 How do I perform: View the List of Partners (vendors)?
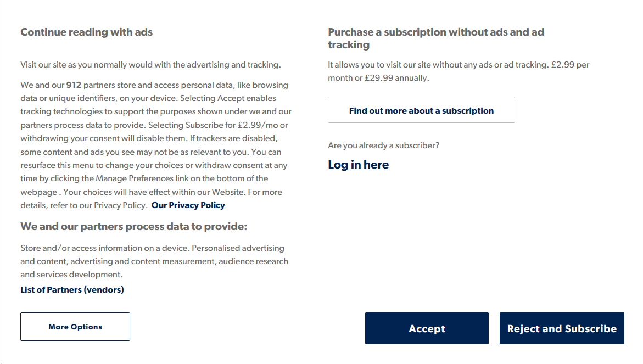point(72,289)
